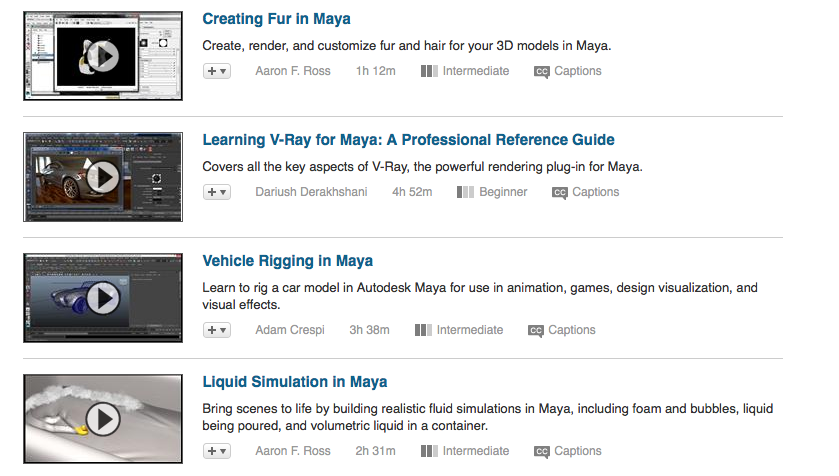Click Beginner level icon for V-Ray course

465,193
